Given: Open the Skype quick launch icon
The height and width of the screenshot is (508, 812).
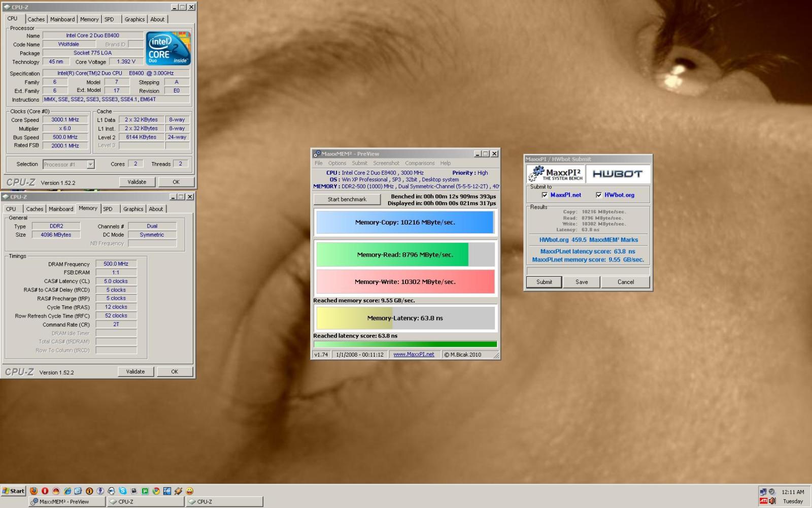Looking at the screenshot, I should click(123, 491).
